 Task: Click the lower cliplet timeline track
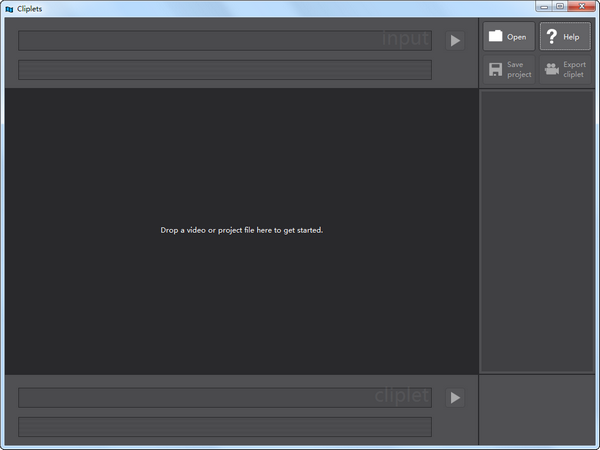(225, 427)
